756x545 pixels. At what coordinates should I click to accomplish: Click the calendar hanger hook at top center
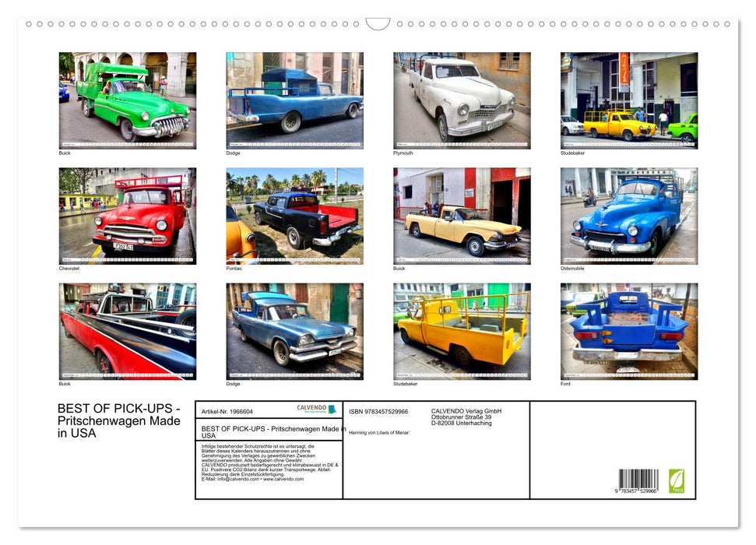click(378, 26)
